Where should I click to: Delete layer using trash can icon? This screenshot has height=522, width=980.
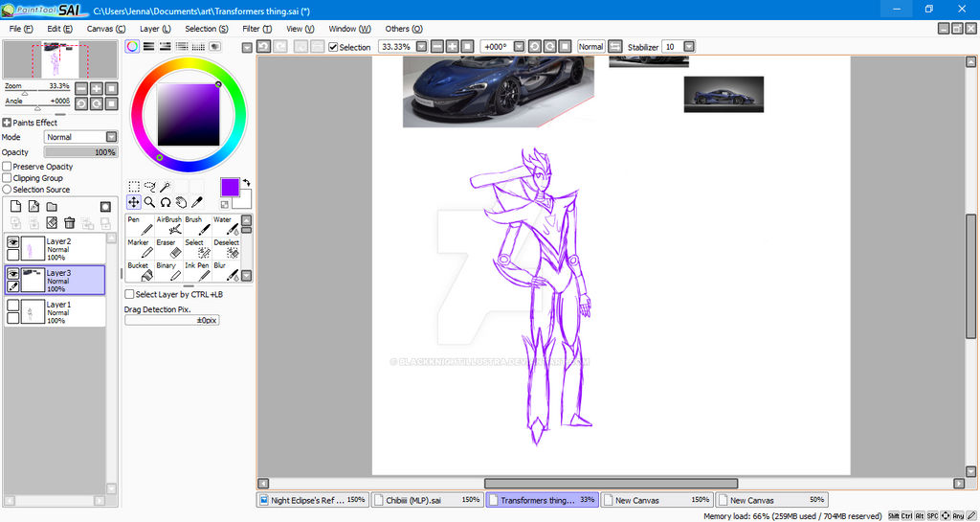tap(69, 222)
